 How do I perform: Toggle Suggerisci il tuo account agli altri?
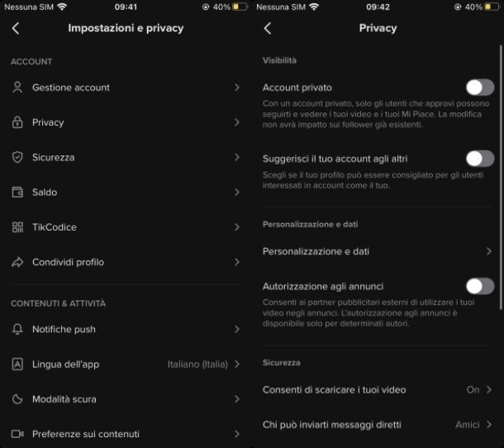click(480, 159)
